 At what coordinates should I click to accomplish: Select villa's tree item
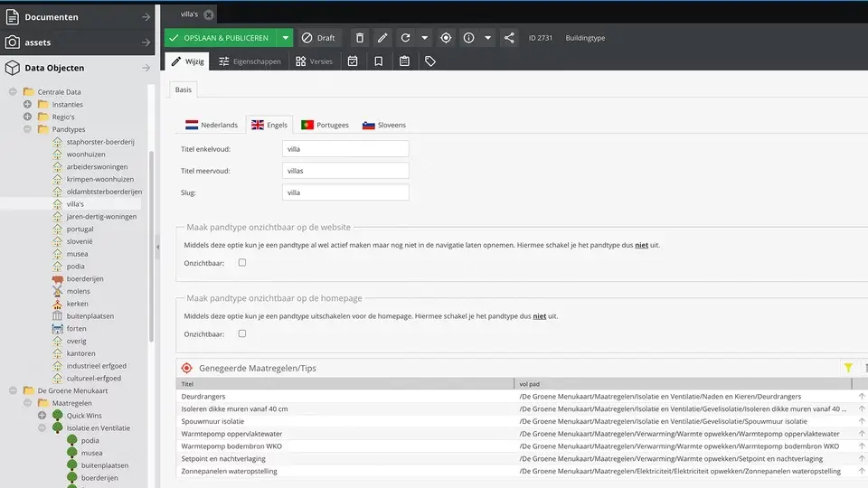pyautogui.click(x=75, y=204)
